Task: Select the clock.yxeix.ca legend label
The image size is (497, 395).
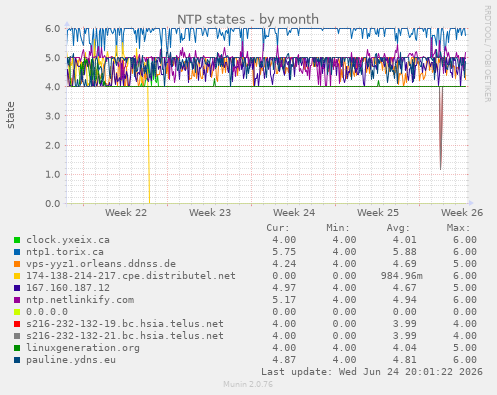Action: coord(68,240)
